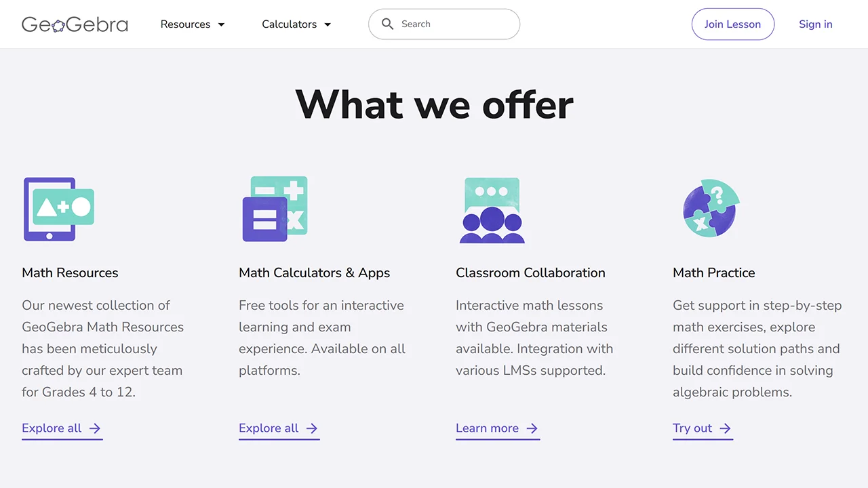The width and height of the screenshot is (868, 488).
Task: Select the Classroom Collaboration heading
Action: click(530, 272)
